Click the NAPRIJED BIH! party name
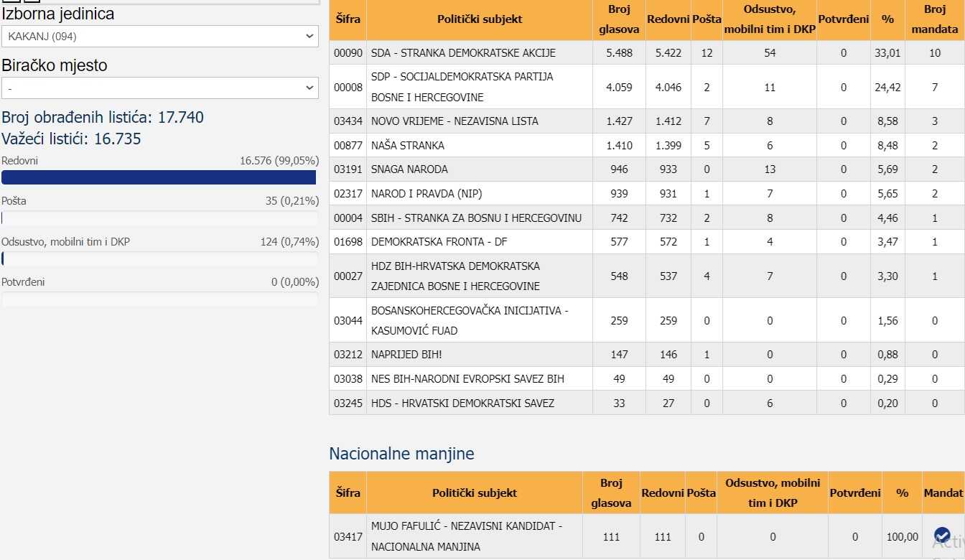This screenshot has height=560, width=965. [x=406, y=355]
